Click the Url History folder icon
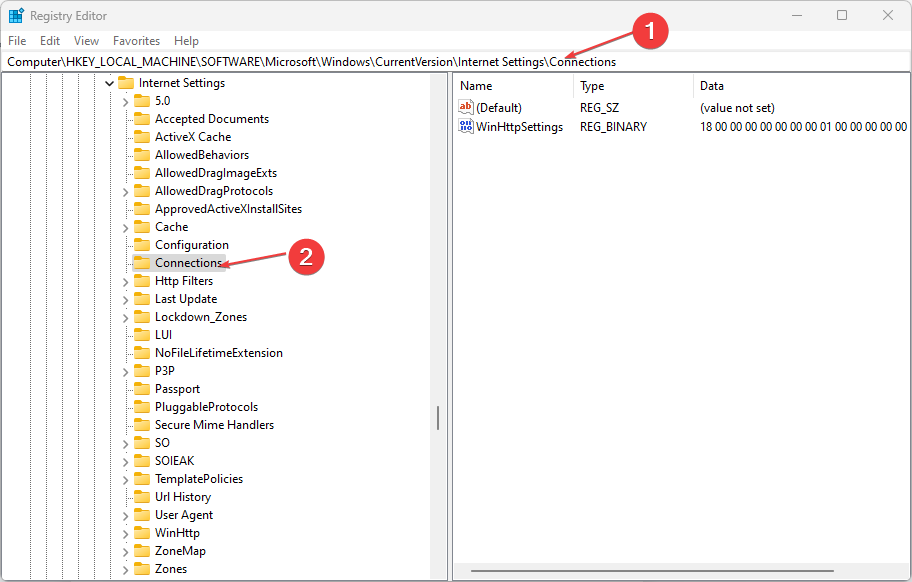 [x=142, y=497]
